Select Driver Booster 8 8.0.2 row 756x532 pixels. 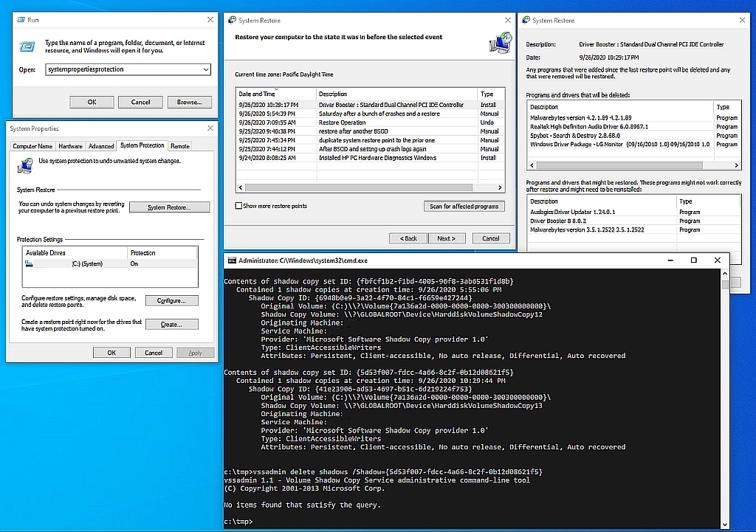coord(634,221)
